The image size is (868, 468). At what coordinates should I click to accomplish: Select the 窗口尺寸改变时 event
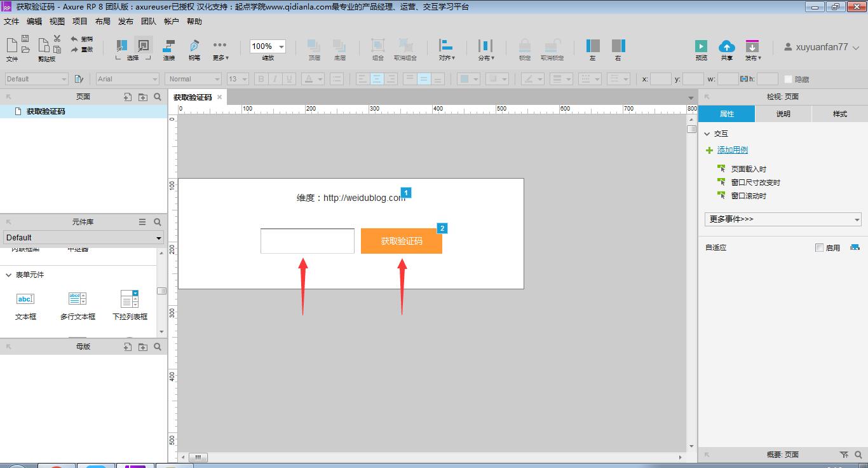tap(756, 182)
